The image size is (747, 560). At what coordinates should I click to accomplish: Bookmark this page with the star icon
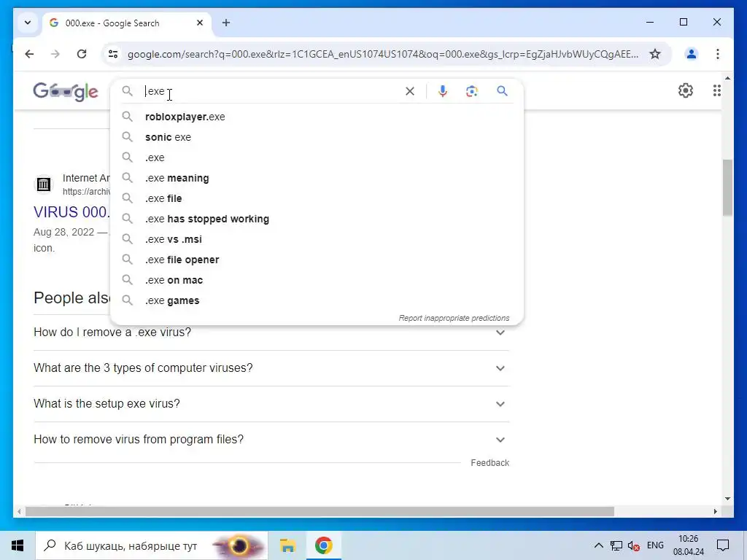655,54
